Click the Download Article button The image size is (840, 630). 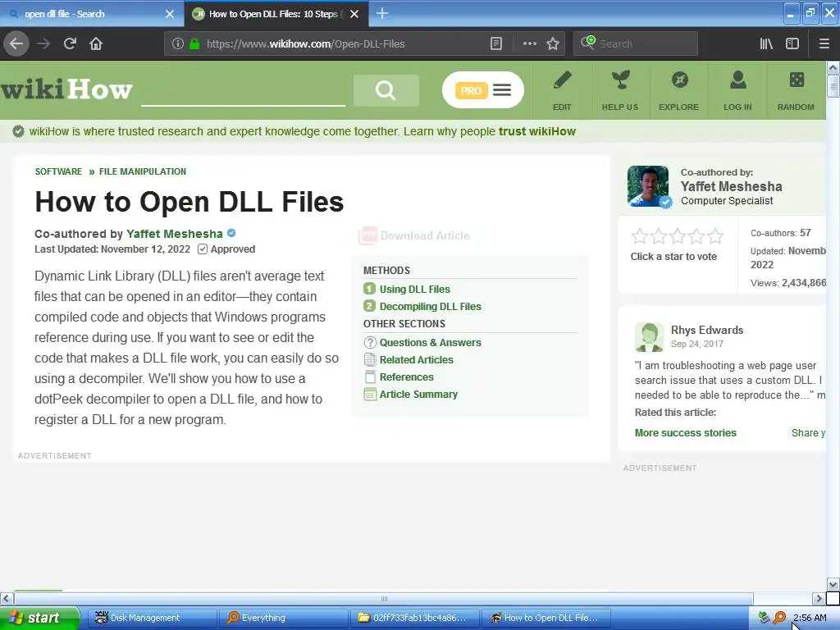point(414,235)
